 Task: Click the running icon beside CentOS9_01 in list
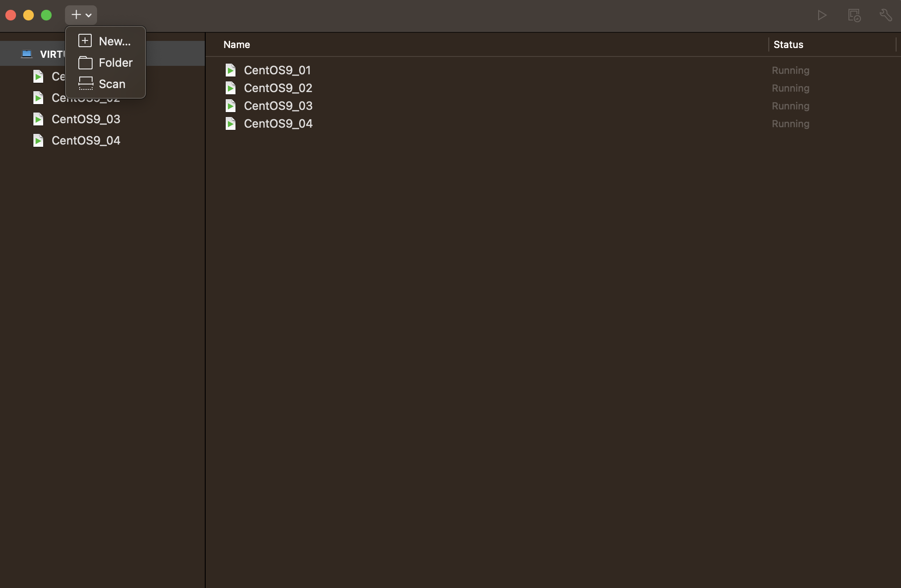pos(231,70)
